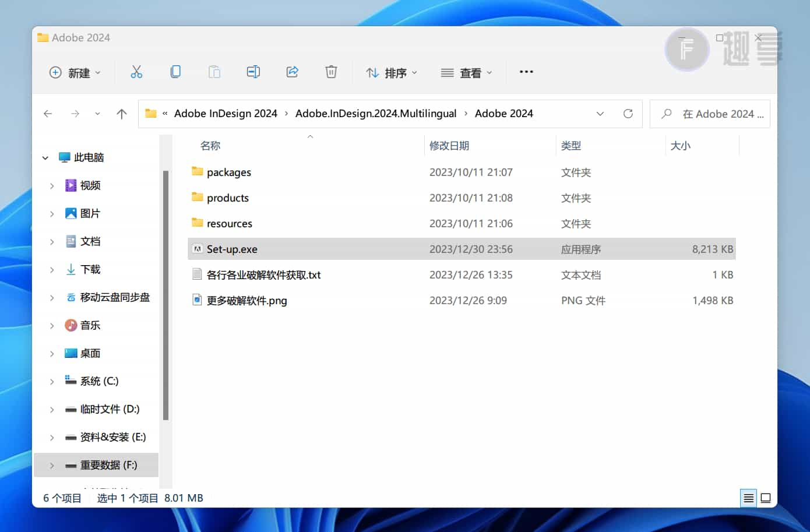Sort by 大小 column header
810x532 pixels.
click(681, 146)
